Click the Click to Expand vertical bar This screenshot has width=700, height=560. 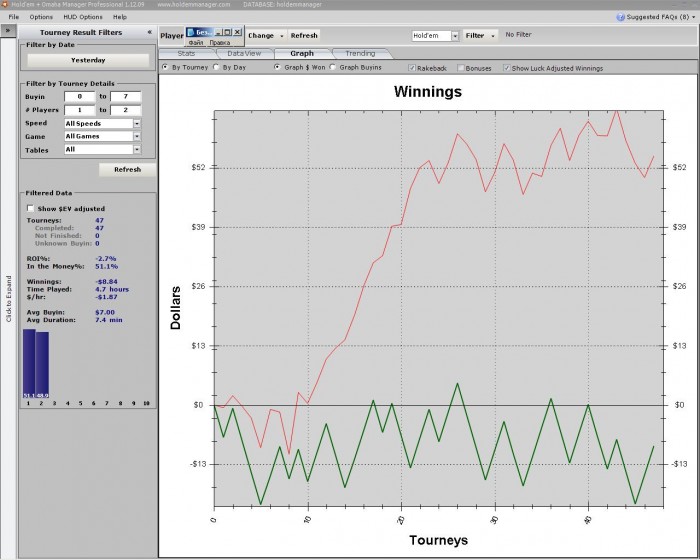8,298
